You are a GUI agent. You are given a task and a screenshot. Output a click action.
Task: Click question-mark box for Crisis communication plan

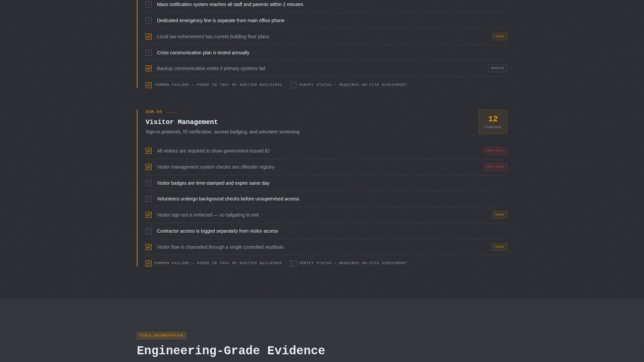click(x=149, y=53)
